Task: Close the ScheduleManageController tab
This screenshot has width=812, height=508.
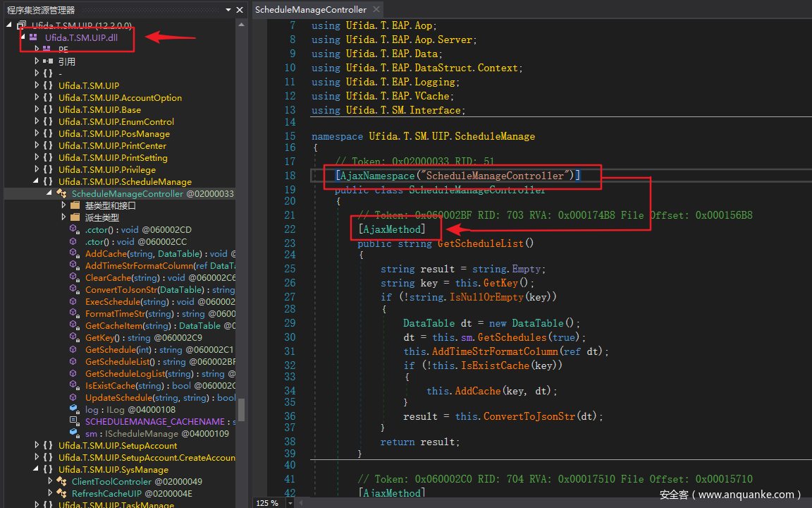Action: point(376,10)
